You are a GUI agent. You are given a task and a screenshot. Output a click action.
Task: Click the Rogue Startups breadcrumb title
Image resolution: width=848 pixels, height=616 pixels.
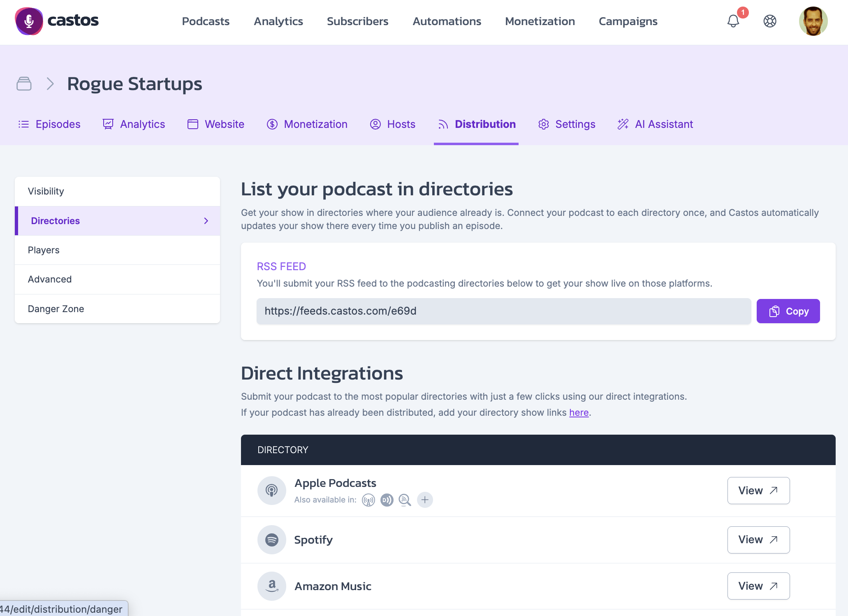click(x=134, y=84)
